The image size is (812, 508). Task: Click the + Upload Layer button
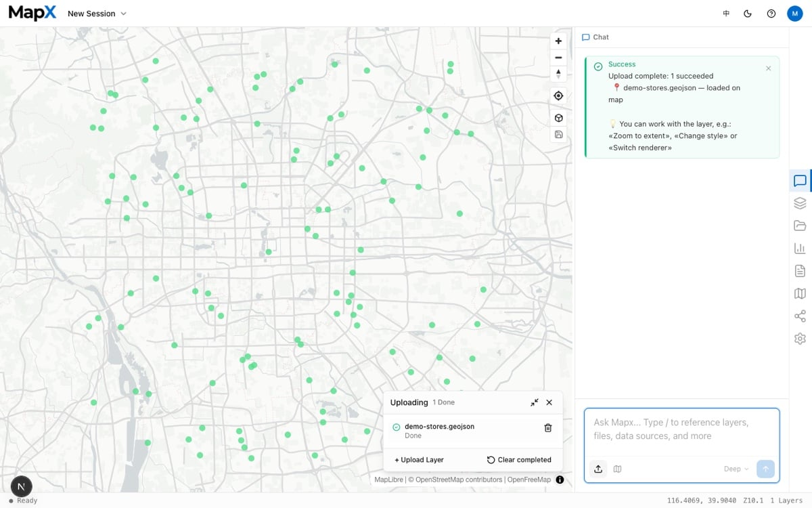point(419,460)
